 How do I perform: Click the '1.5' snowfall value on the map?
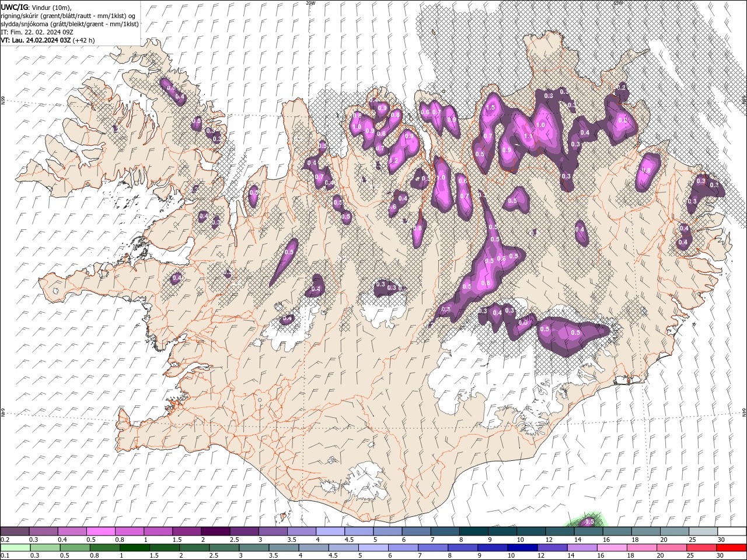(490, 108)
